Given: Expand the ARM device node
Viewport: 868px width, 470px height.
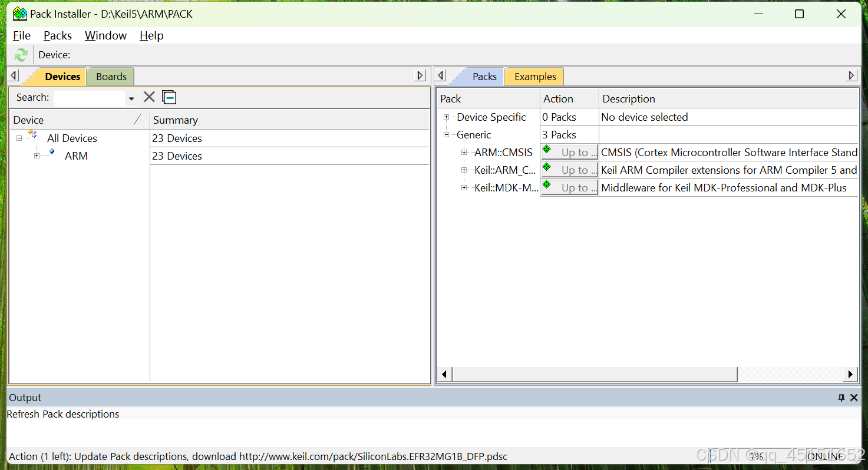Looking at the screenshot, I should (37, 156).
